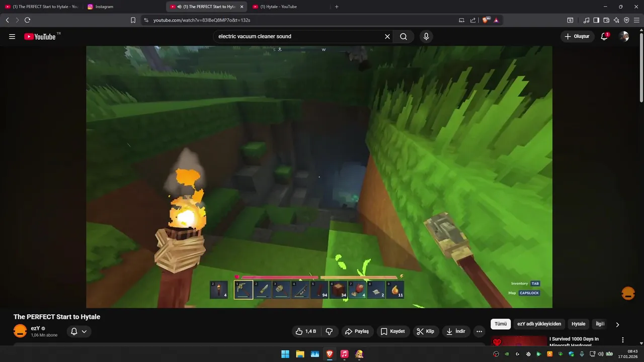The width and height of the screenshot is (644, 362).
Task: Download the video with İndir
Action: click(x=456, y=331)
